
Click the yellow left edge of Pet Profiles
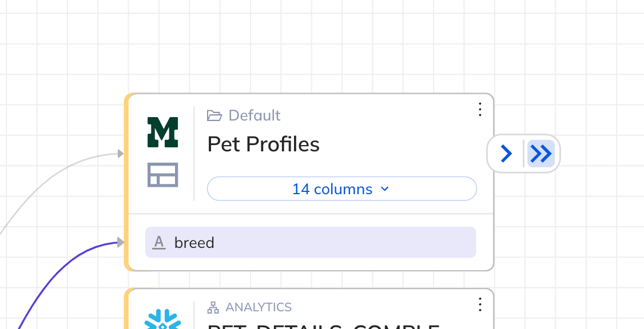pyautogui.click(x=128, y=183)
